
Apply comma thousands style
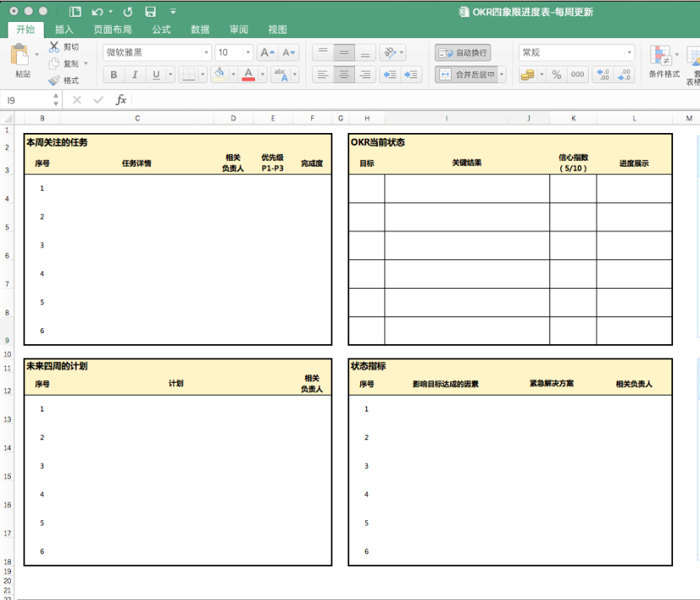point(577,75)
